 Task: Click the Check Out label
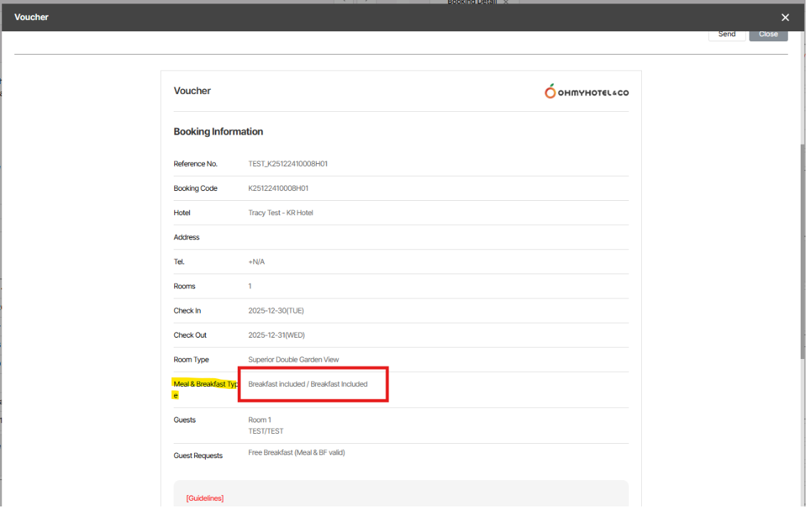189,335
